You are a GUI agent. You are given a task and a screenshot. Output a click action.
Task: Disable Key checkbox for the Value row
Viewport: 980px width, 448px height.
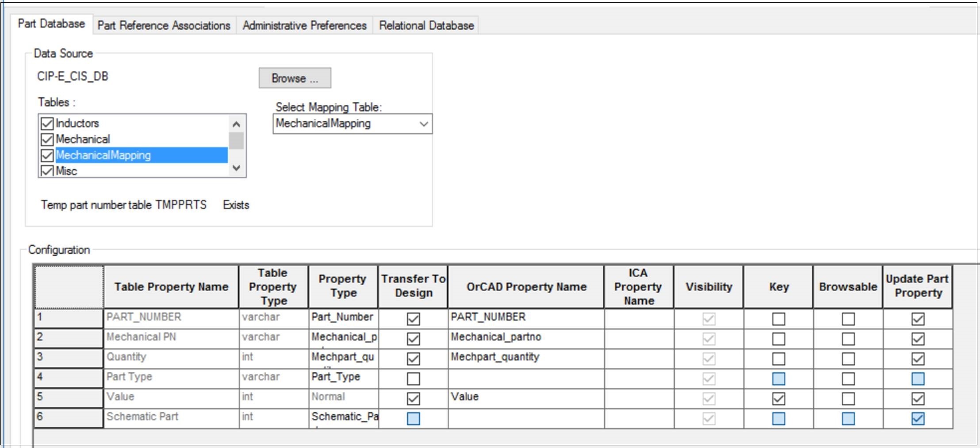(778, 397)
